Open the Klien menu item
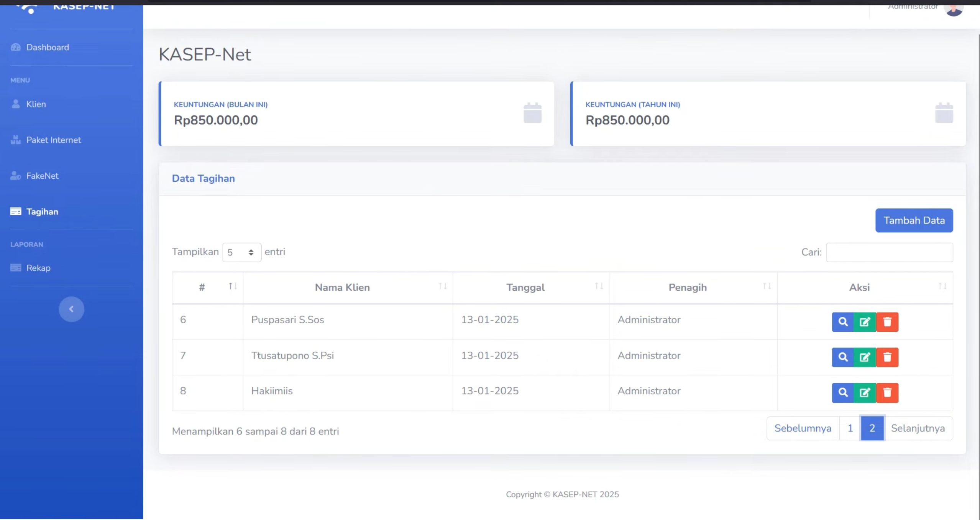 (x=36, y=104)
